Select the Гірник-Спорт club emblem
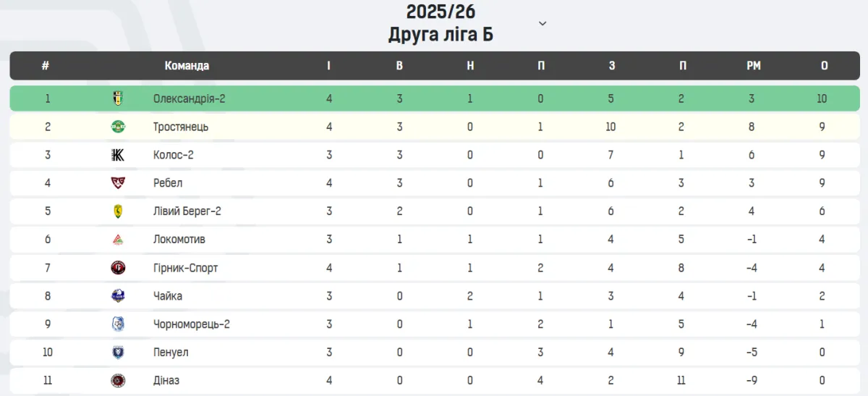Viewport: 868px width, 396px height. tap(118, 268)
